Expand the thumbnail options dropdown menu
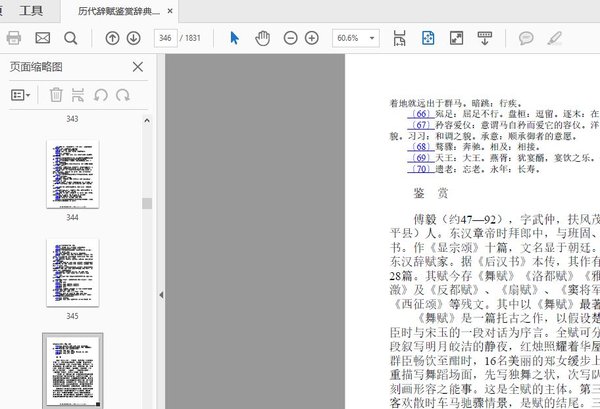Viewport: 600px width, 409px height. point(20,95)
